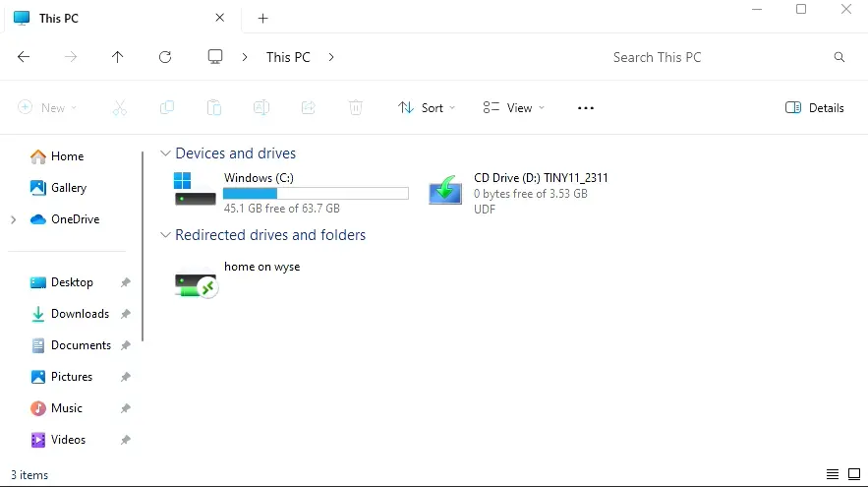The image size is (868, 487).
Task: Collapse the Devices and drives group
Action: click(x=164, y=153)
